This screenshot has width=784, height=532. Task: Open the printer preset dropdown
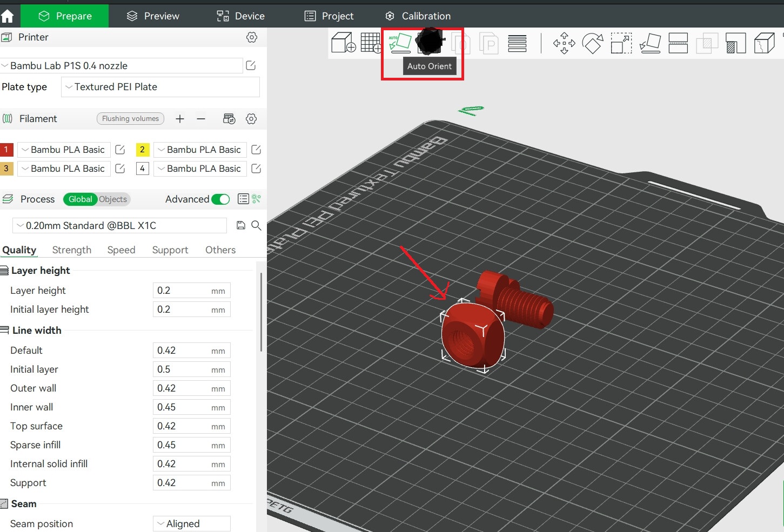[122, 65]
